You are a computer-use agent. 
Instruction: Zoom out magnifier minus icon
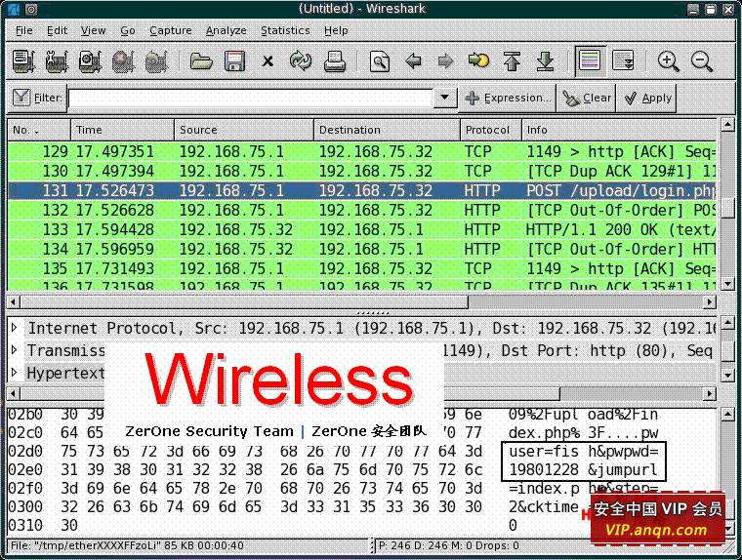tap(701, 61)
